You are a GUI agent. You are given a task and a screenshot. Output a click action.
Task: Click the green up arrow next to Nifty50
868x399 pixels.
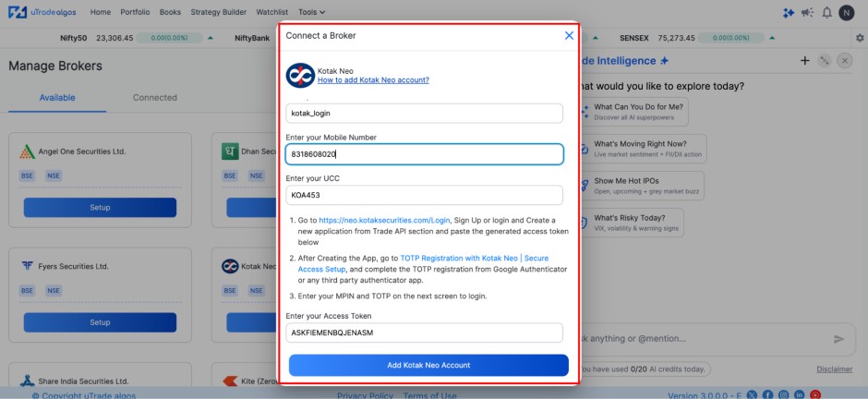(211, 38)
